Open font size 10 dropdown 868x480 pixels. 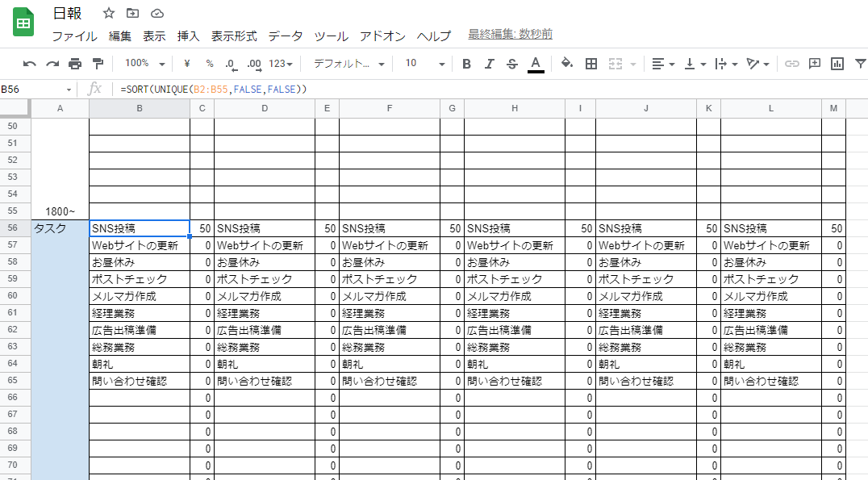coord(424,63)
